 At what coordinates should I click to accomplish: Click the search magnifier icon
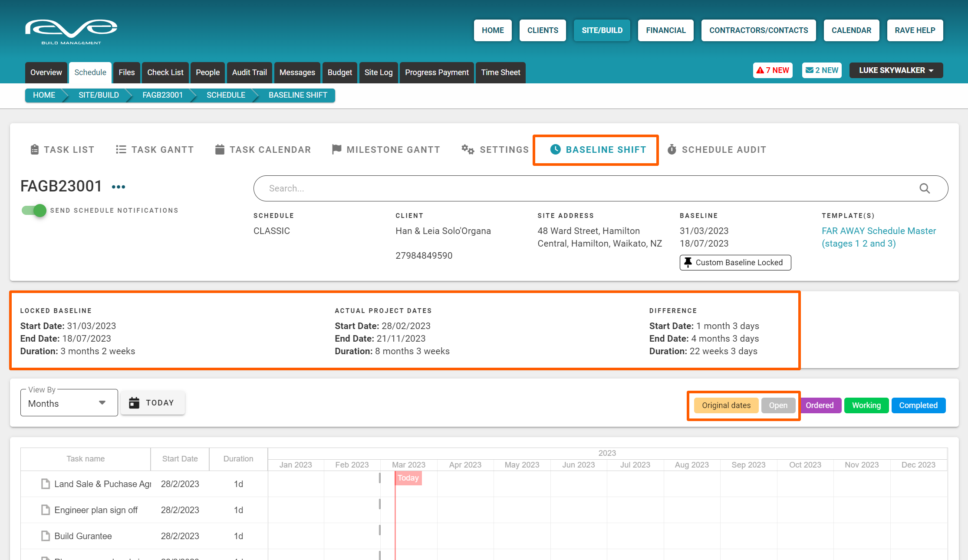pyautogui.click(x=925, y=188)
